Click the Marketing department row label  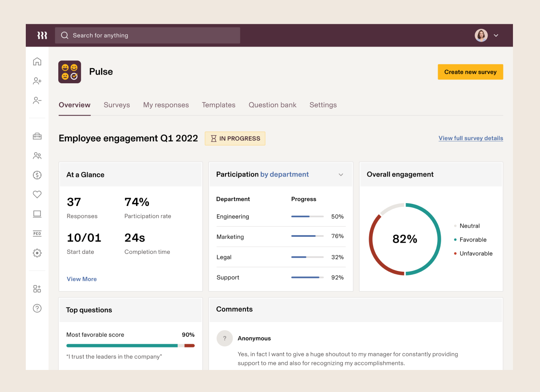coord(230,237)
